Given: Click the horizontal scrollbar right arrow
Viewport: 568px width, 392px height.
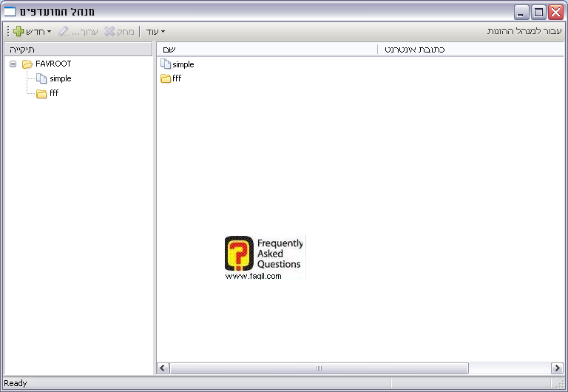Looking at the screenshot, I should click(x=557, y=368).
